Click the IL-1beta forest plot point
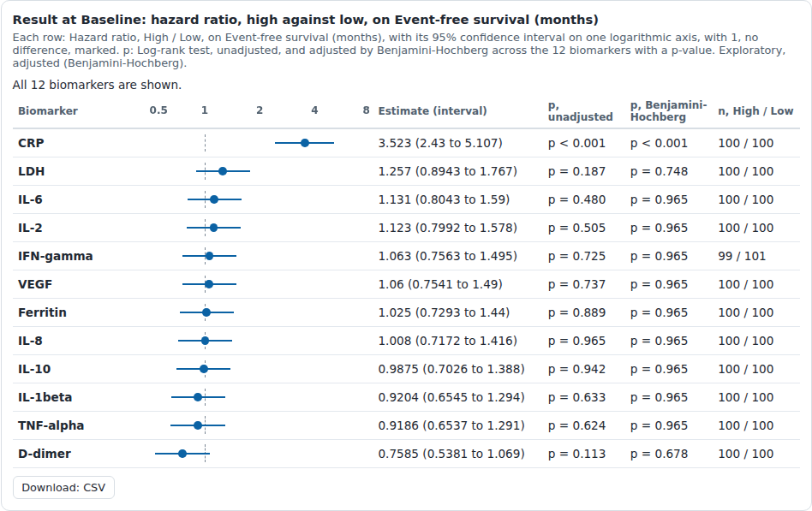 click(x=198, y=397)
